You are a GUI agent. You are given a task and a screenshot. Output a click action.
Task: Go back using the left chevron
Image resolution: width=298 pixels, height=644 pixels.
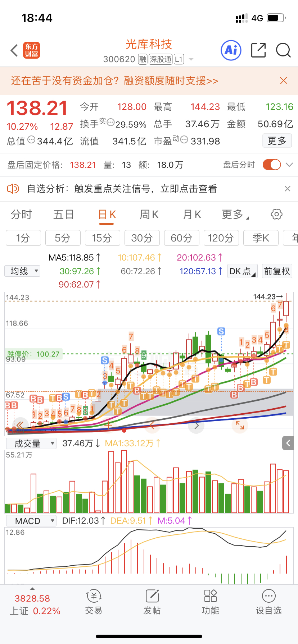(14, 50)
